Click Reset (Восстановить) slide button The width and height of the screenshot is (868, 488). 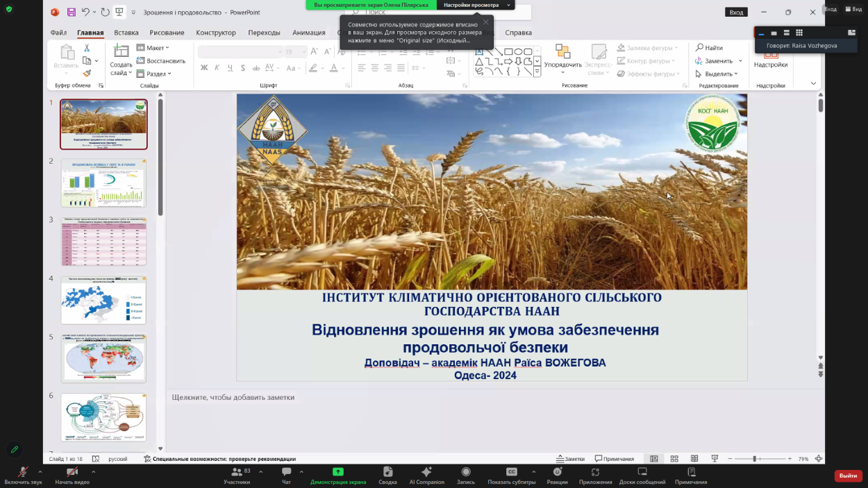(161, 60)
